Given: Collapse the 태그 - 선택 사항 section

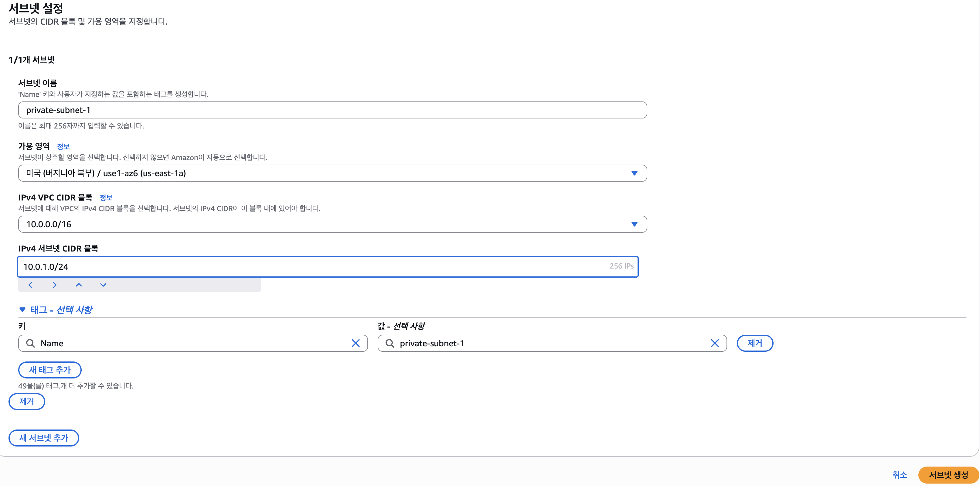Looking at the screenshot, I should pyautogui.click(x=56, y=310).
